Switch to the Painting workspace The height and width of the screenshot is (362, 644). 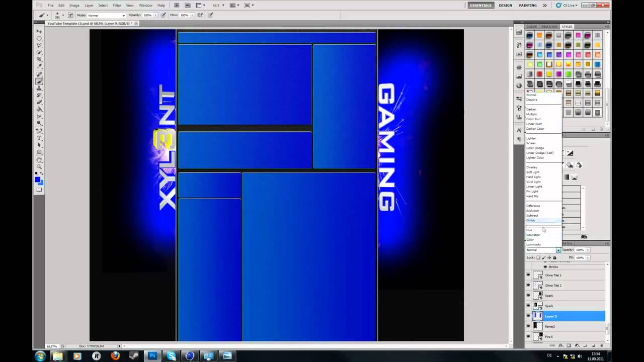pyautogui.click(x=528, y=5)
